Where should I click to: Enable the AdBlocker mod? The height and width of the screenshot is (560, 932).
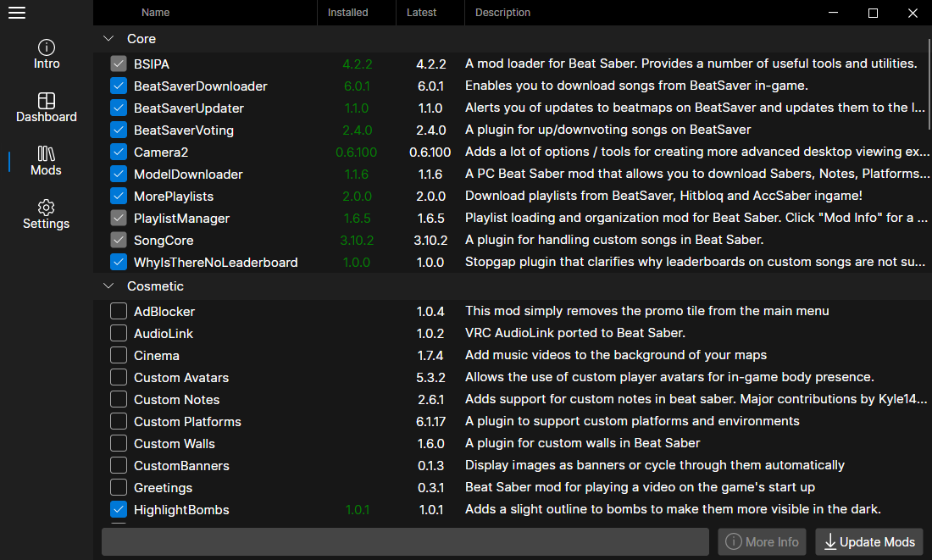pos(119,311)
